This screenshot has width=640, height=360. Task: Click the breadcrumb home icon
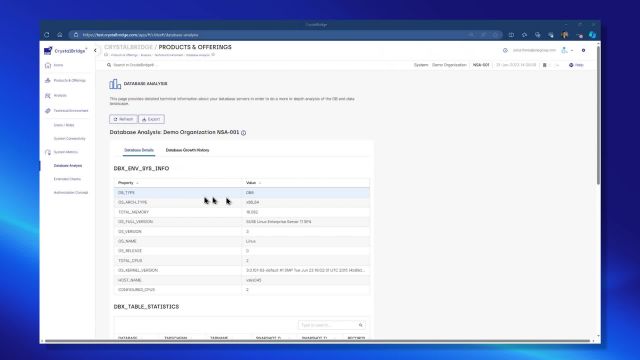pyautogui.click(x=106, y=55)
